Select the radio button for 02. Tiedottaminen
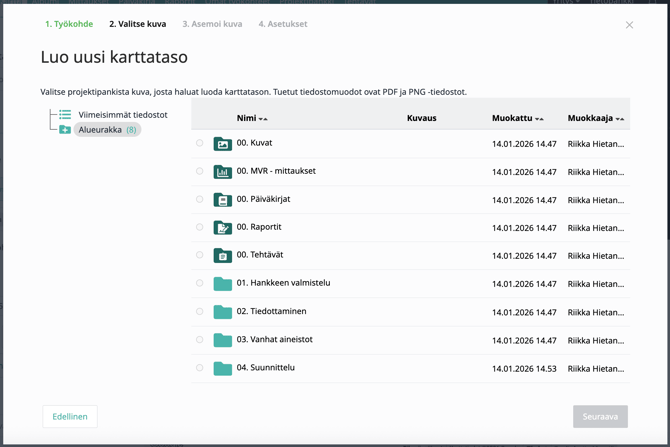670x447 pixels. click(200, 312)
